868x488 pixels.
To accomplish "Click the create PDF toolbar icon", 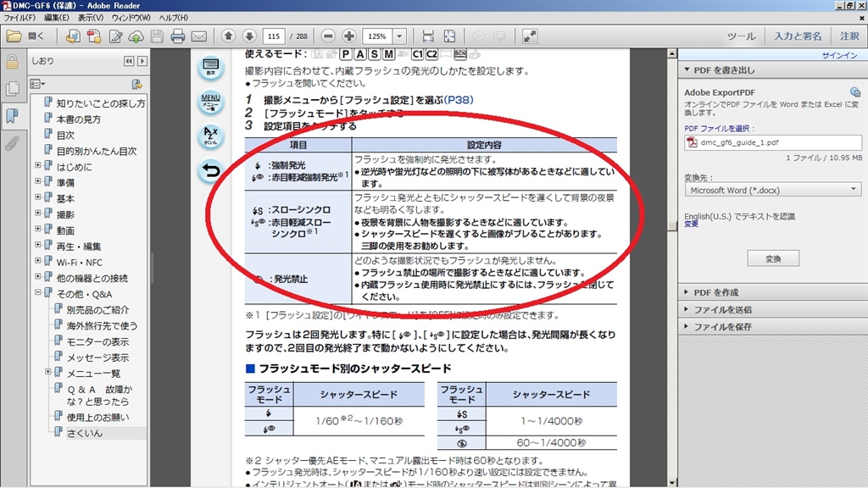I will point(94,36).
